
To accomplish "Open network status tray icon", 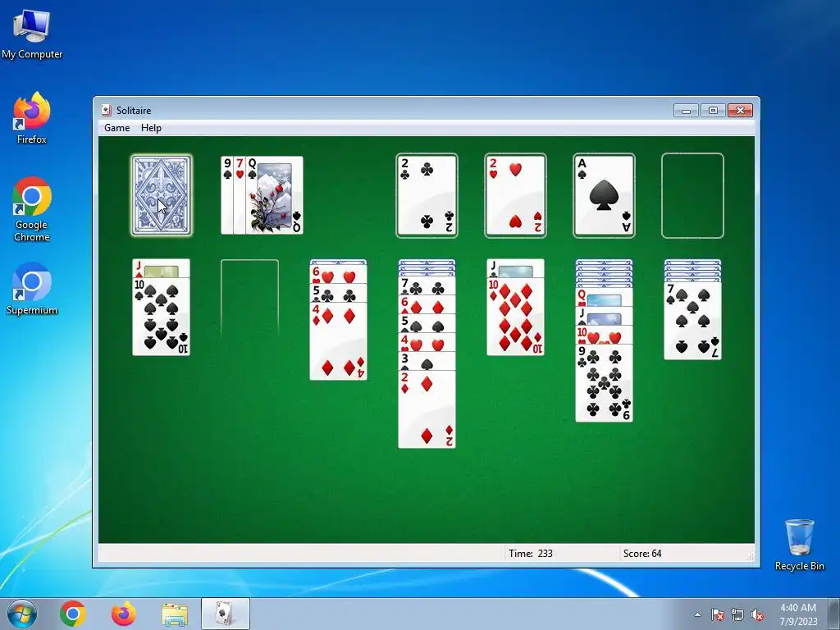I will pos(737,614).
